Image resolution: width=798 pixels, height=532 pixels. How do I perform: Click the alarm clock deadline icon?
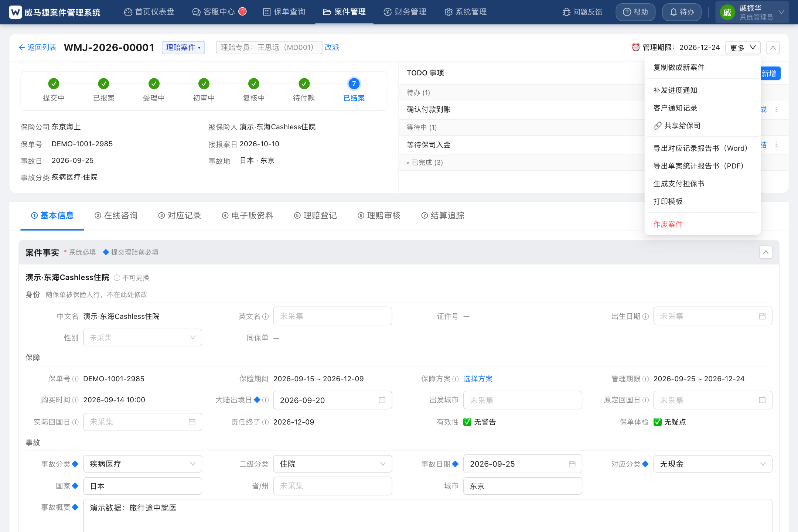pyautogui.click(x=635, y=47)
